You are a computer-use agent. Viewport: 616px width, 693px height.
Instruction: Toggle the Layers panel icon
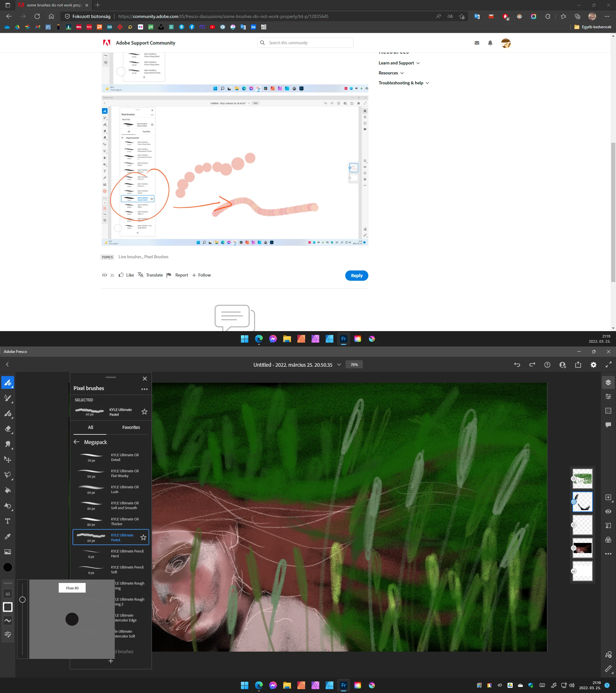pyautogui.click(x=608, y=382)
